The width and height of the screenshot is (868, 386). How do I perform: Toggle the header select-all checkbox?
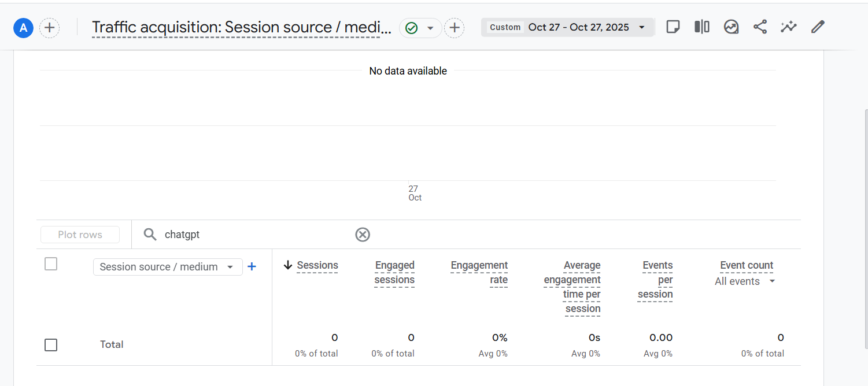51,264
